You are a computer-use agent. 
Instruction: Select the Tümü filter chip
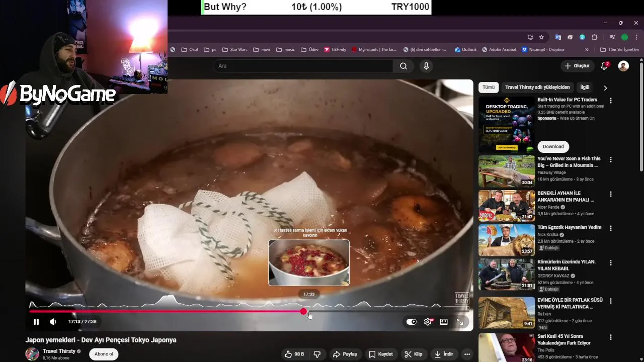[x=489, y=87]
